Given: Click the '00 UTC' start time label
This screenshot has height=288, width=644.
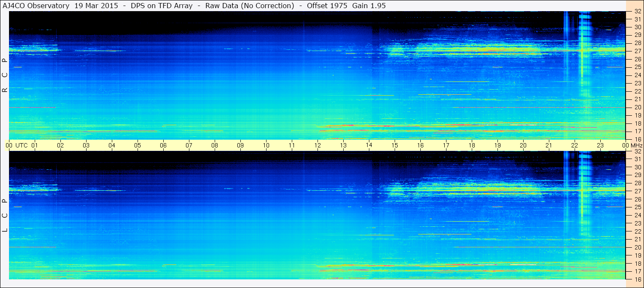Looking at the screenshot, I should pos(17,145).
